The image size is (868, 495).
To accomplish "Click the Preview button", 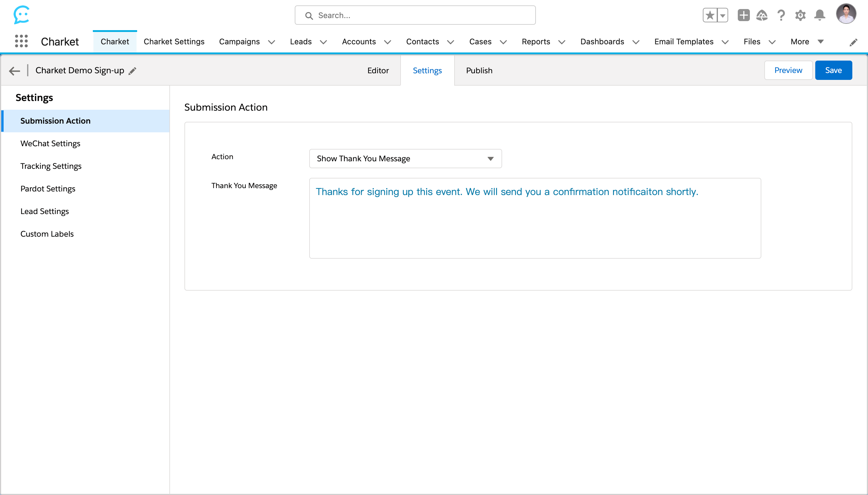I will 788,70.
